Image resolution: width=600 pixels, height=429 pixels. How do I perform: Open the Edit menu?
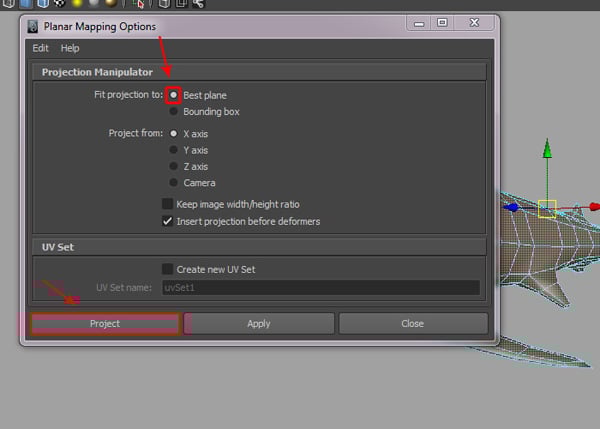coord(40,48)
